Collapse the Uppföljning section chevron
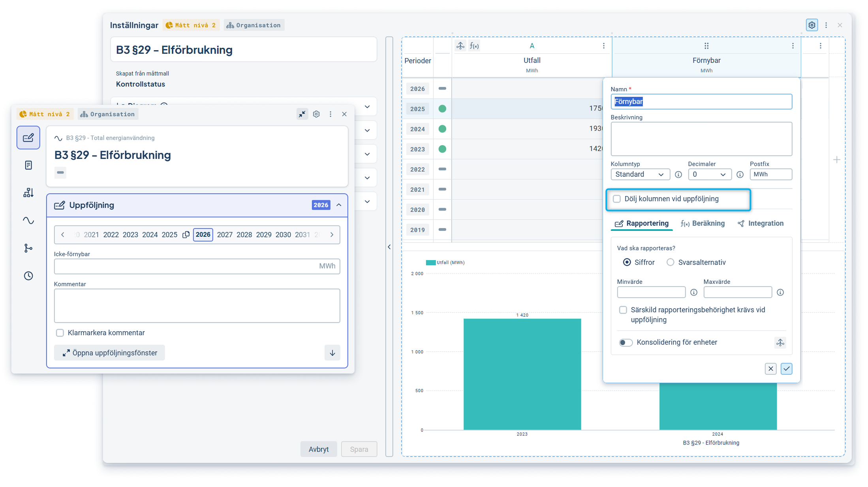 [x=339, y=205]
